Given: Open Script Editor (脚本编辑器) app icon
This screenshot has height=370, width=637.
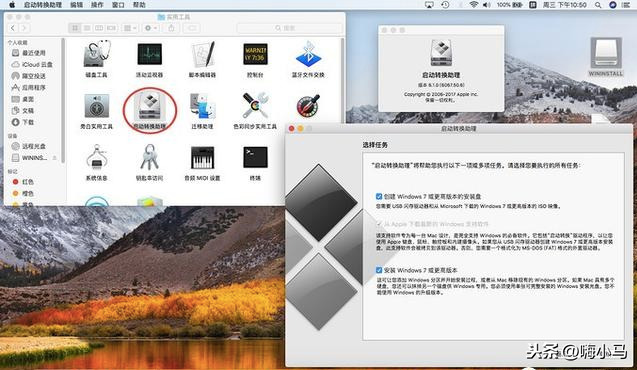Looking at the screenshot, I should 202,54.
